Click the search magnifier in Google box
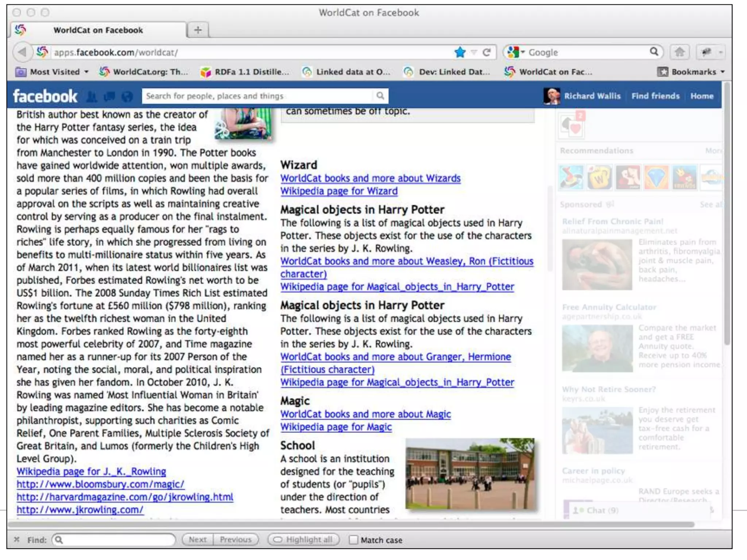747x560 pixels. tap(654, 52)
